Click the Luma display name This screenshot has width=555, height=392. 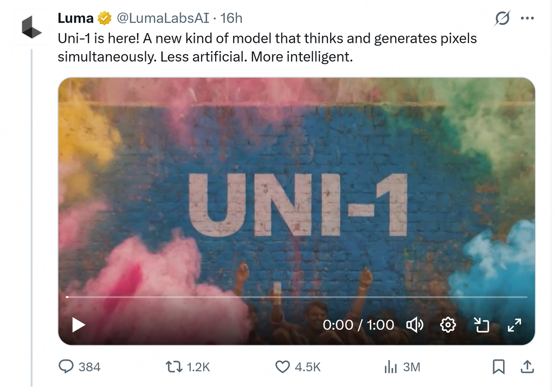(x=75, y=18)
